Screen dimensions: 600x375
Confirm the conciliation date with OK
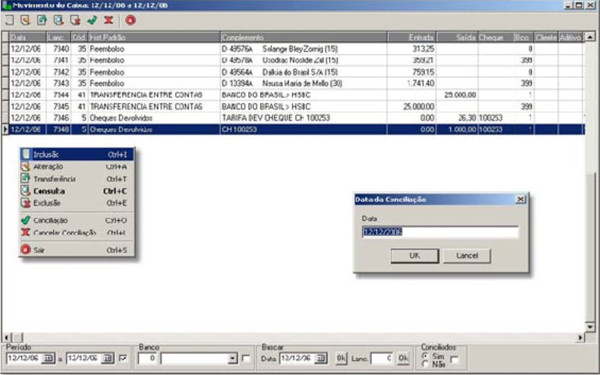point(415,256)
